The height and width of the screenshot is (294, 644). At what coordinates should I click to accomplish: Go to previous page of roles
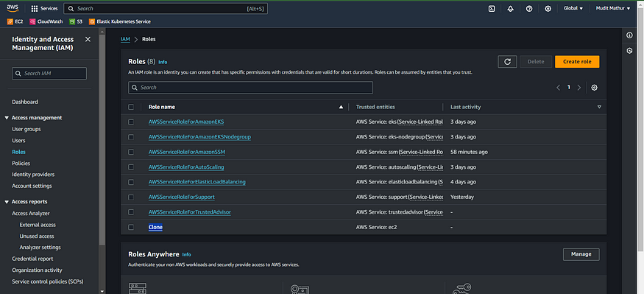pos(558,87)
